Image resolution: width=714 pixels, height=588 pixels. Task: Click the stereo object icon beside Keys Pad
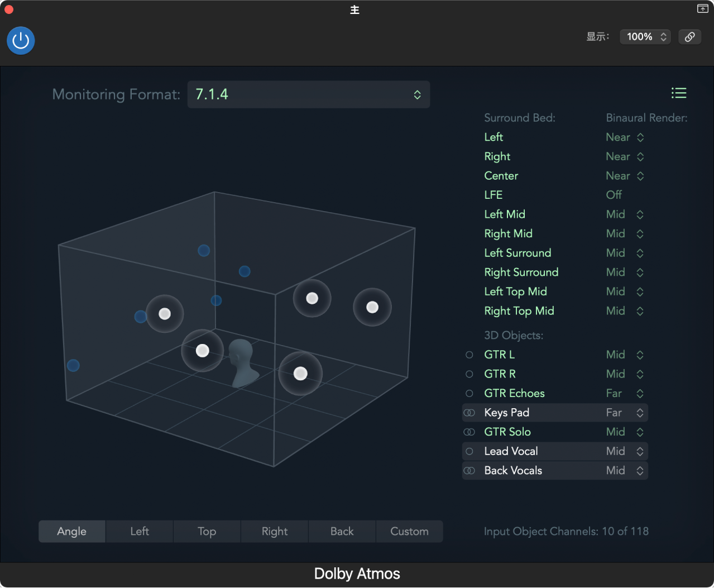tap(469, 413)
